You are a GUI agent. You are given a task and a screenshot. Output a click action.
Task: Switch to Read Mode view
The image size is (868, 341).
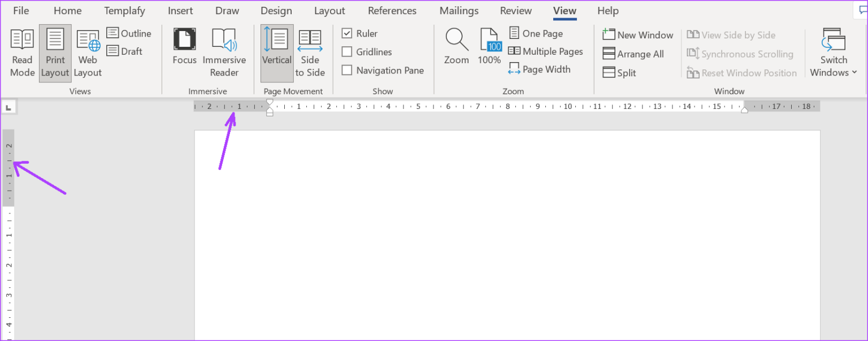pyautogui.click(x=22, y=53)
